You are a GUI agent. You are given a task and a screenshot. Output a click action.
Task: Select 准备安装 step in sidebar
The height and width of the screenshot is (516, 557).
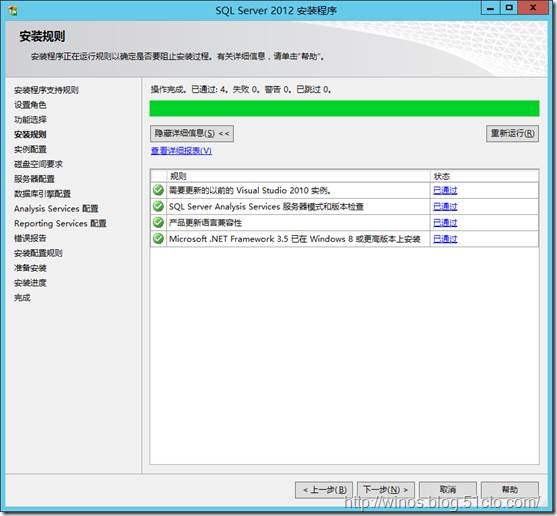pos(30,268)
